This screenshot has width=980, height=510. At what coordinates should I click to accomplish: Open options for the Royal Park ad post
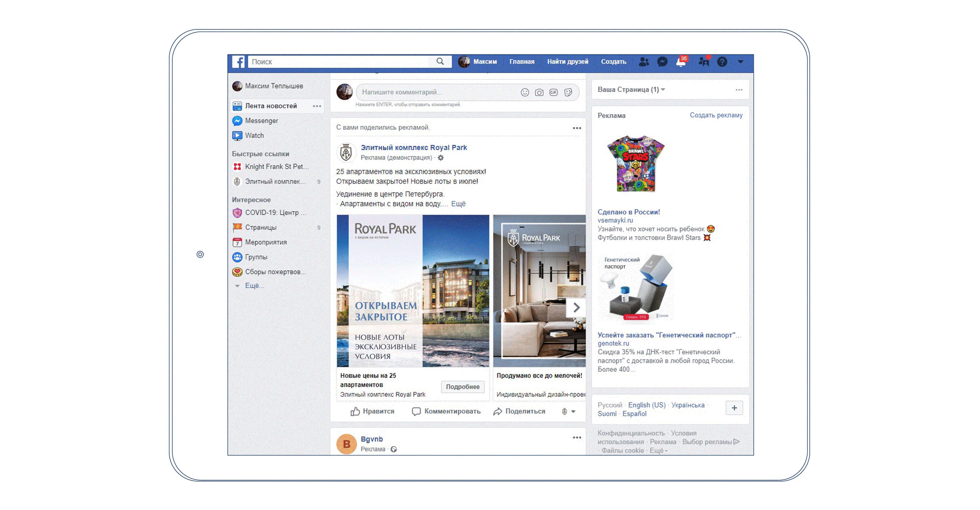tap(577, 128)
